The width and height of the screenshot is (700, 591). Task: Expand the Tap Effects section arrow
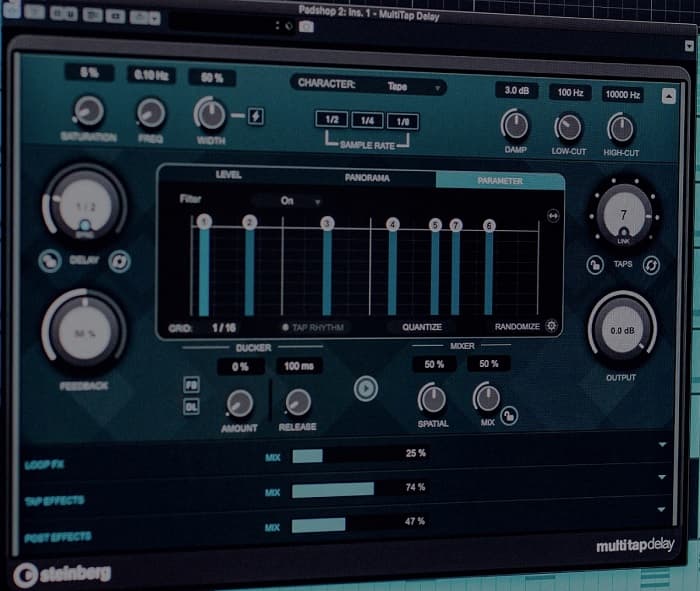point(662,477)
